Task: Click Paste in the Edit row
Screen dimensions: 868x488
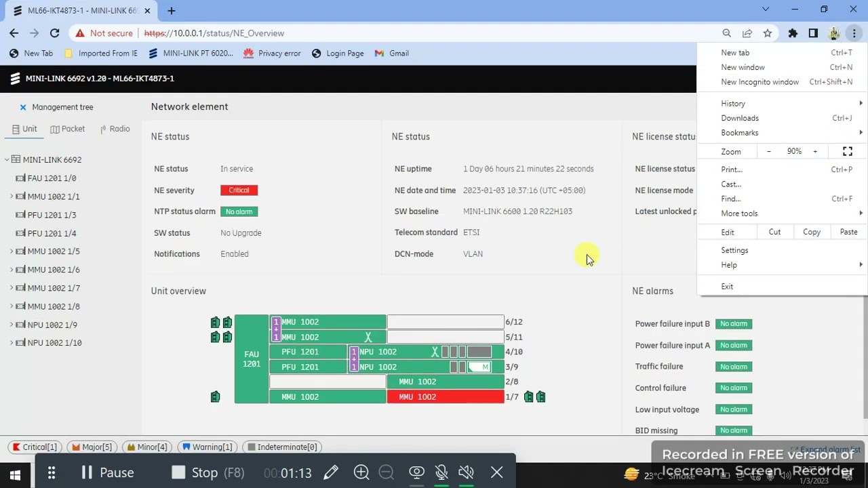Action: coord(849,232)
